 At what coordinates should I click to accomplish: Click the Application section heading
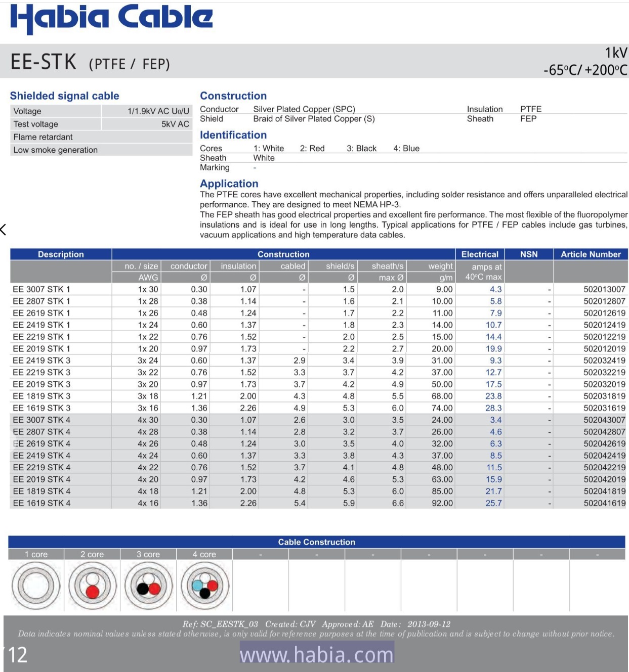[229, 184]
